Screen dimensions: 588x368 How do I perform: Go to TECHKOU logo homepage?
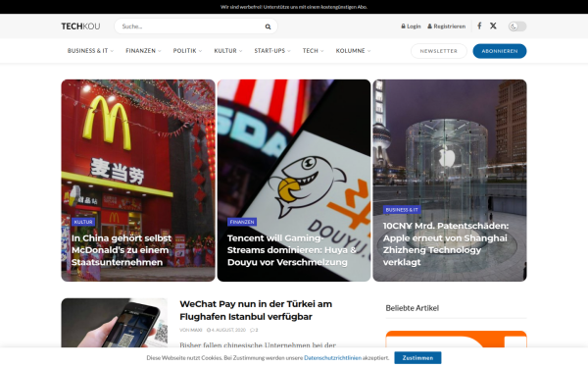click(x=80, y=26)
